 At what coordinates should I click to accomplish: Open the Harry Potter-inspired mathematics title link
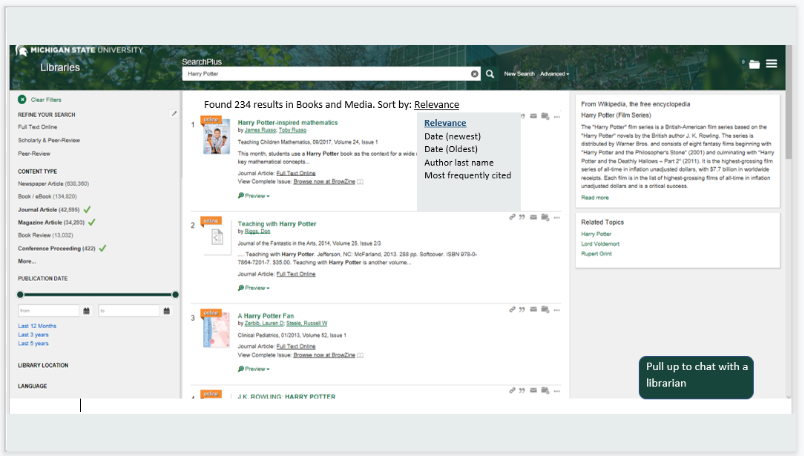288,123
